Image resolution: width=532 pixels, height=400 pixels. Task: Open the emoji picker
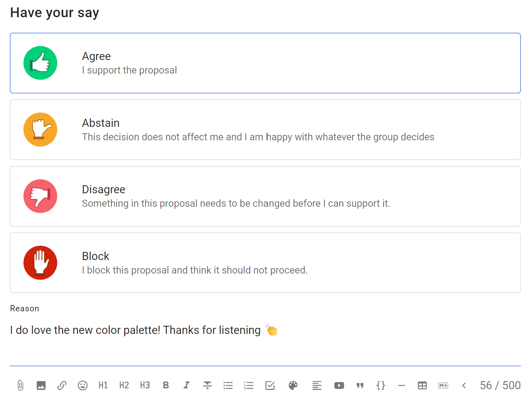tap(83, 385)
